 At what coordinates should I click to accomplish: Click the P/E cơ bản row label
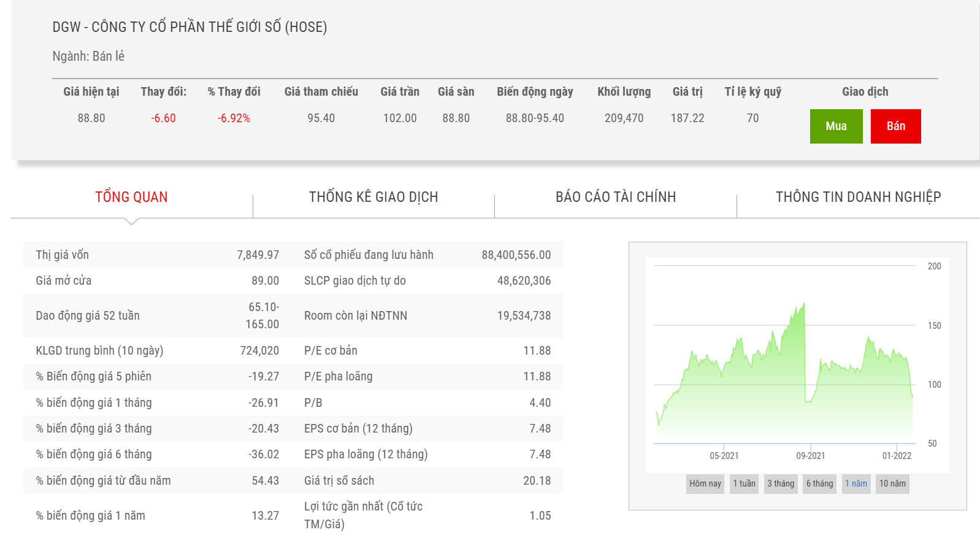(331, 351)
